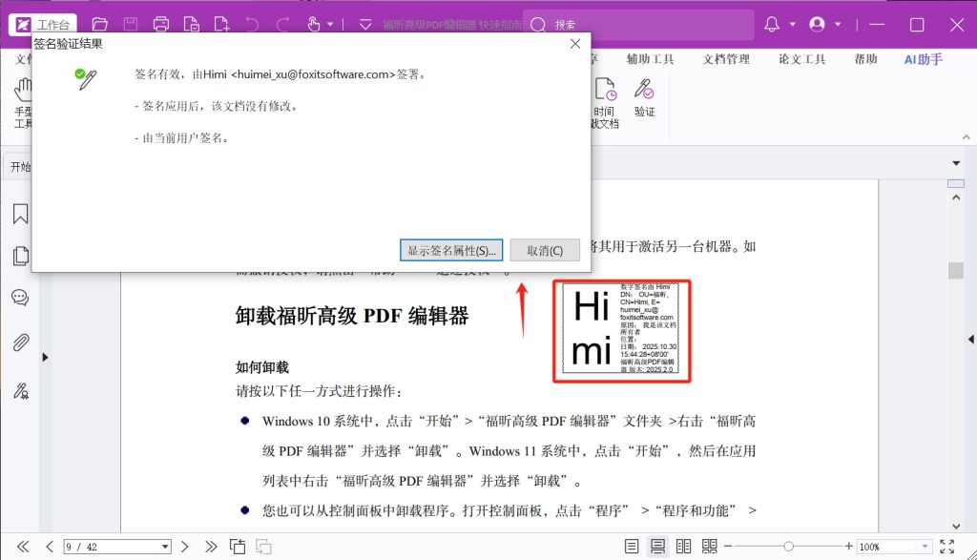
Task: Click the open folder icon
Action: tap(100, 25)
